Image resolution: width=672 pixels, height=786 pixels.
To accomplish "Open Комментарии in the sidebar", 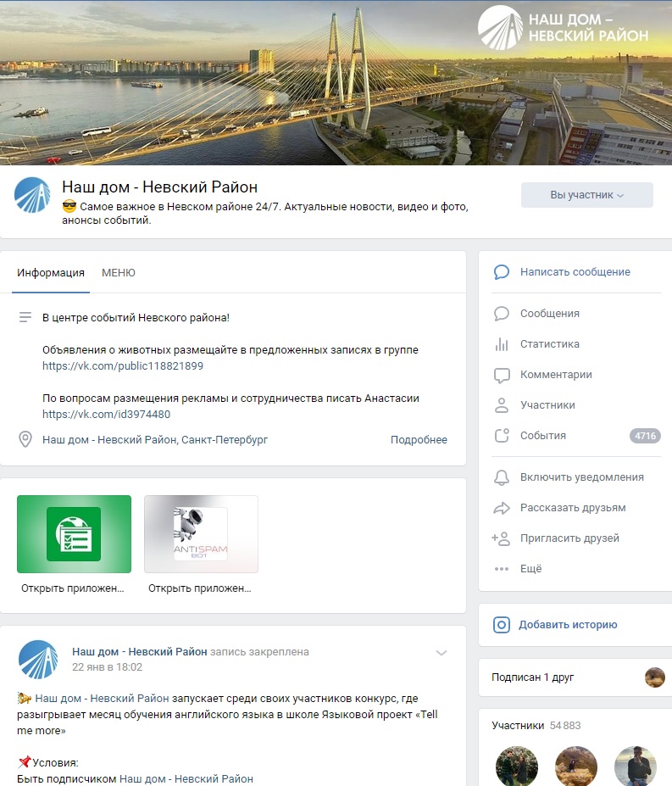I will click(556, 375).
